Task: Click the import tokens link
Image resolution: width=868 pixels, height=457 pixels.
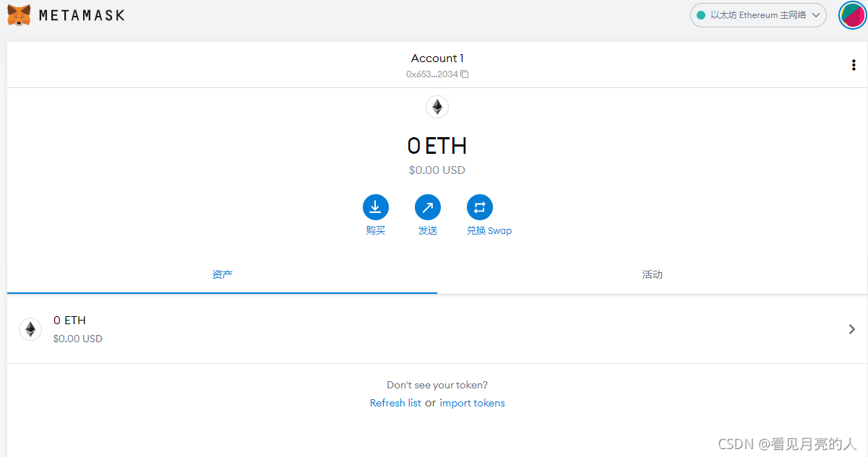Action: tap(472, 403)
